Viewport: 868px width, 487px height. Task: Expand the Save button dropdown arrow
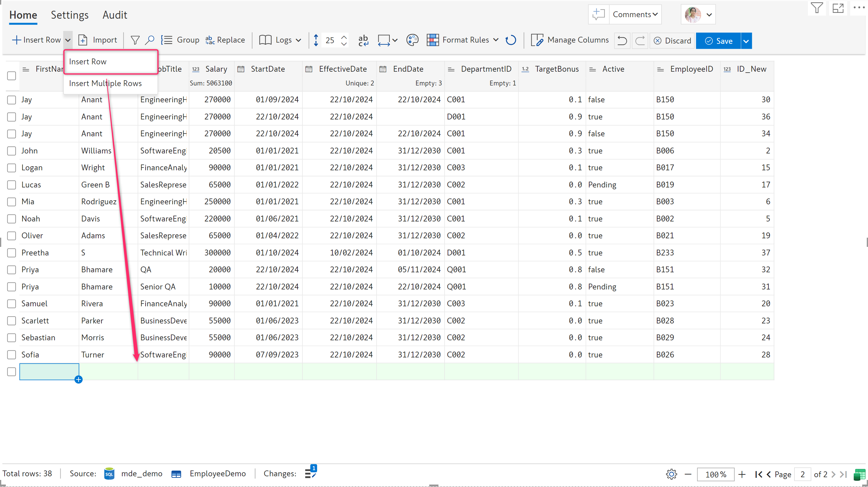point(746,41)
